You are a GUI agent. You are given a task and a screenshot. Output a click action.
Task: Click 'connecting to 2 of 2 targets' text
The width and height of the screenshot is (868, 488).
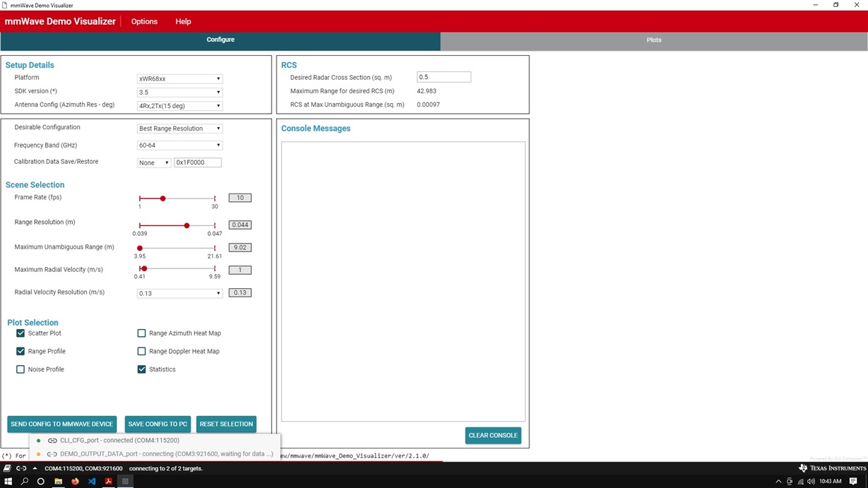[x=166, y=468]
